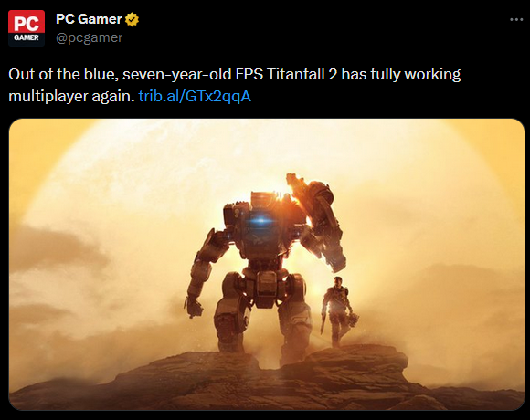Click the word "Titanfall 2" in the tweet
Screen dimensions: 530x420
point(302,74)
